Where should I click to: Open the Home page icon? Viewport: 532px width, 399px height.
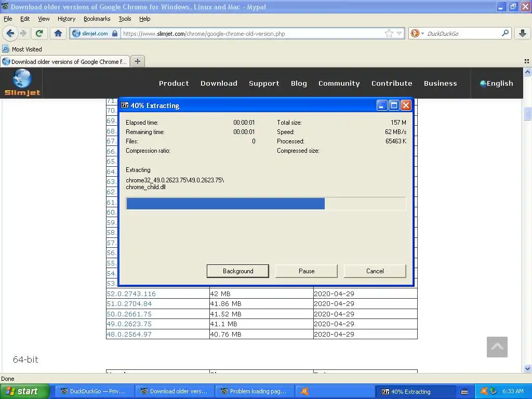58,33
